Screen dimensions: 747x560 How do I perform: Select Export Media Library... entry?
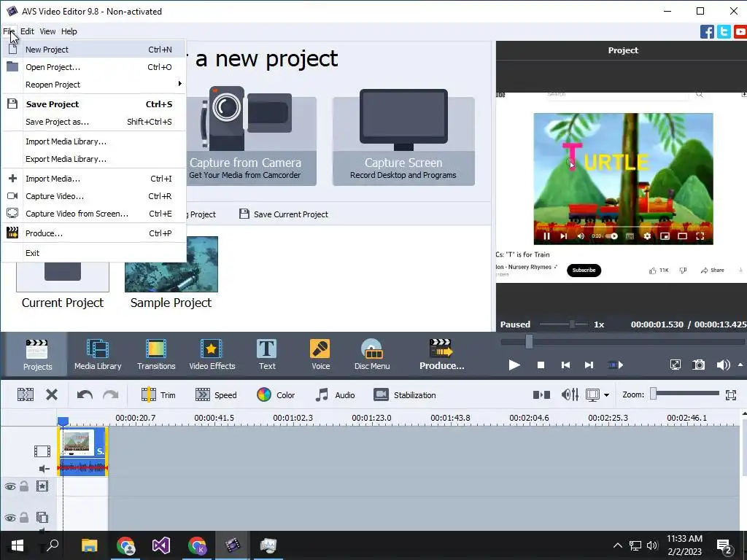93,158
